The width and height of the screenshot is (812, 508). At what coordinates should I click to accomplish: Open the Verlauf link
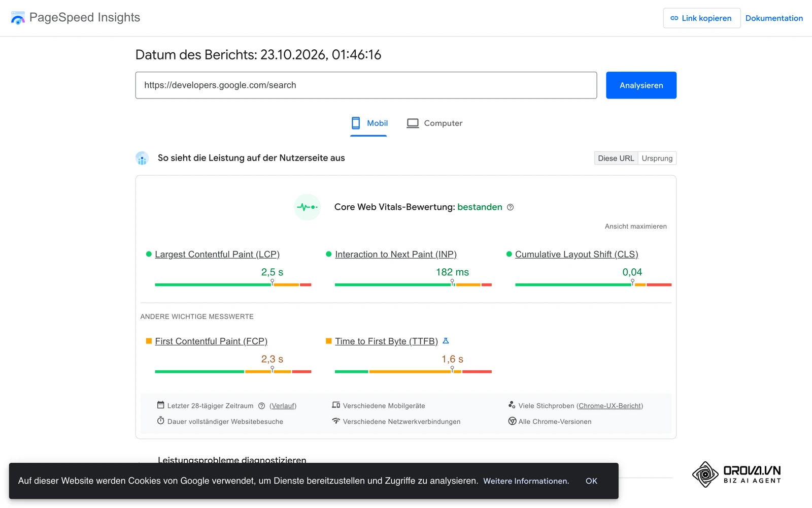[x=283, y=406]
